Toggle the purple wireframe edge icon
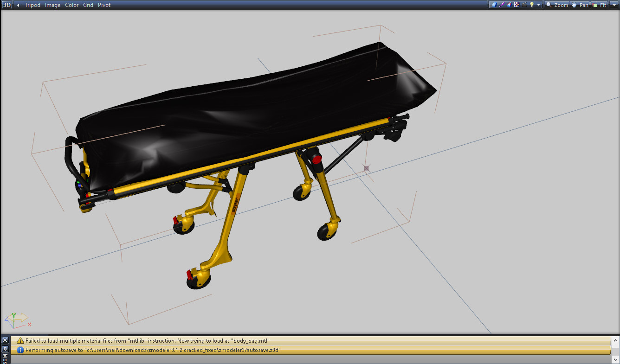Image resolution: width=620 pixels, height=364 pixels. click(x=502, y=5)
